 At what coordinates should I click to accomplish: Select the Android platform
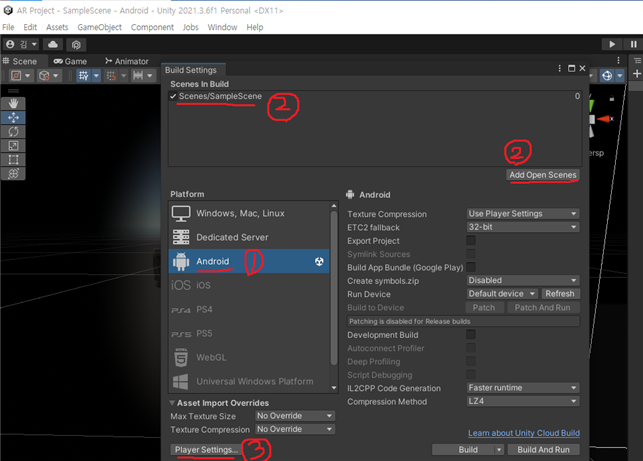point(249,261)
